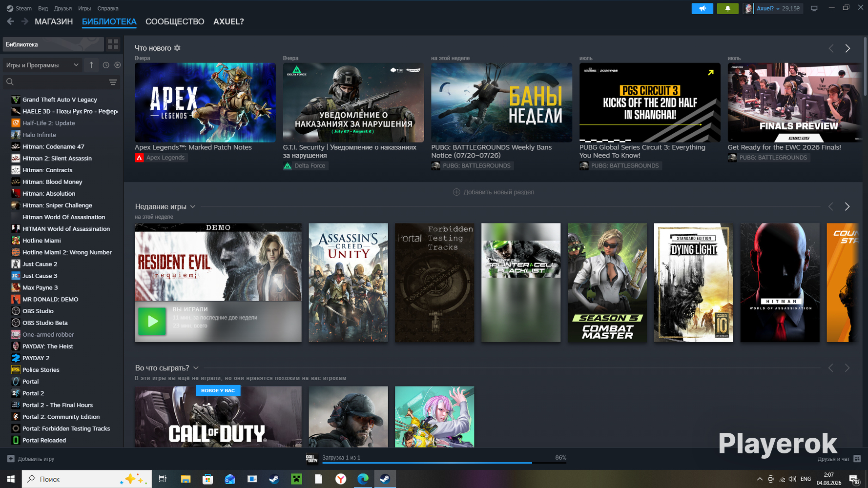Image resolution: width=868 pixels, height=488 pixels.
Task: Open the Windows Start menu
Action: tap(11, 479)
